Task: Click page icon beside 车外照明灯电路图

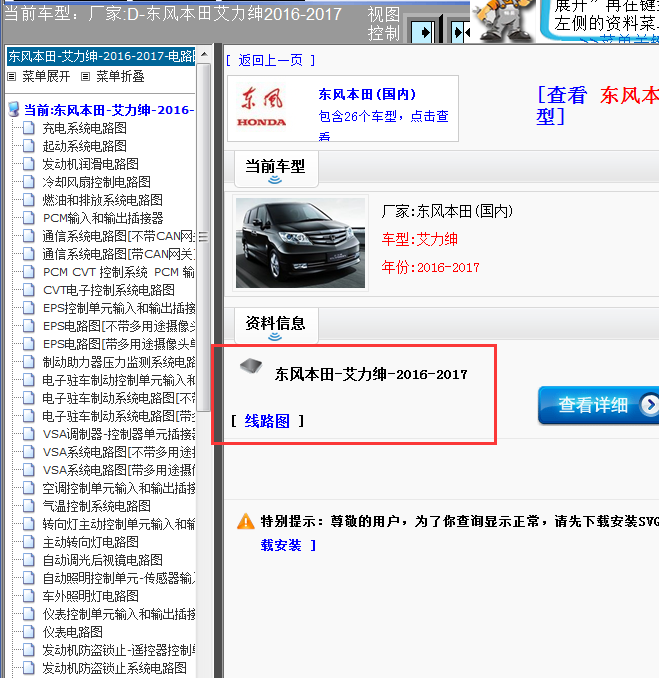Action: (29, 596)
